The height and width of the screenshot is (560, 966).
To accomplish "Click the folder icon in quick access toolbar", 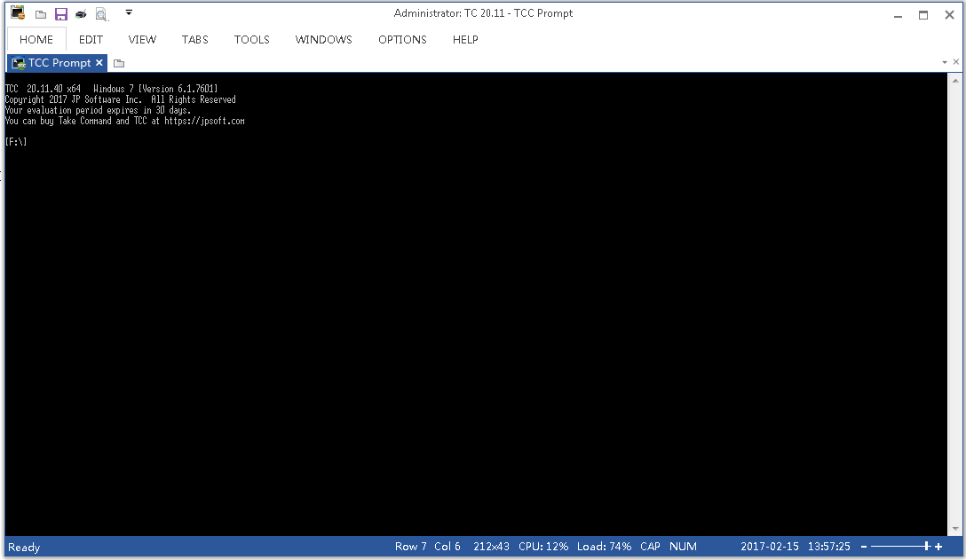I will pyautogui.click(x=40, y=13).
